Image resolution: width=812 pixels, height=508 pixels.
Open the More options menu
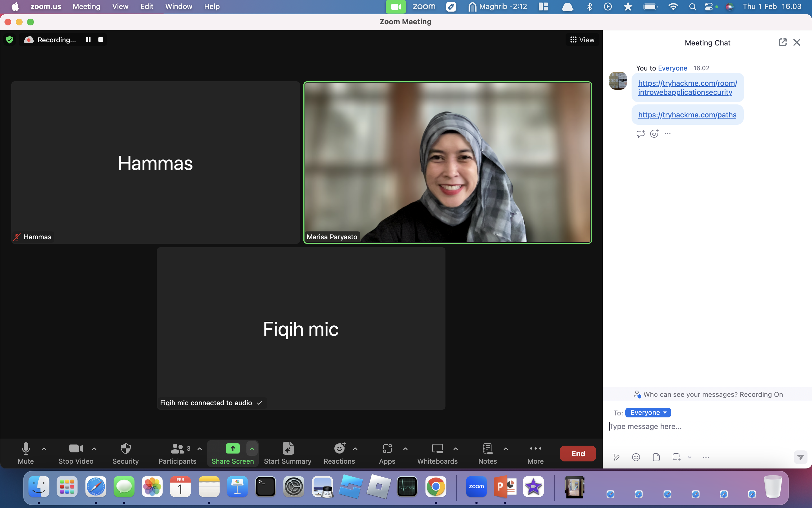[535, 453]
